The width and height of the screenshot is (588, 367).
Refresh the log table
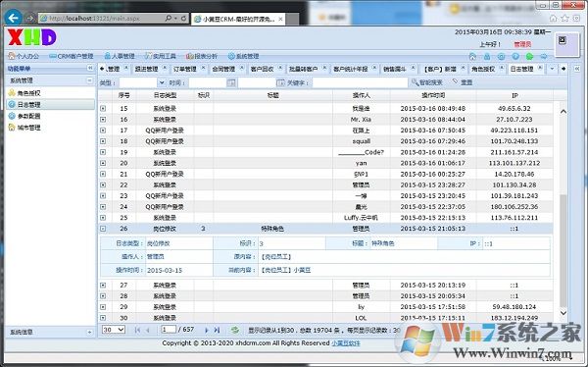point(235,330)
